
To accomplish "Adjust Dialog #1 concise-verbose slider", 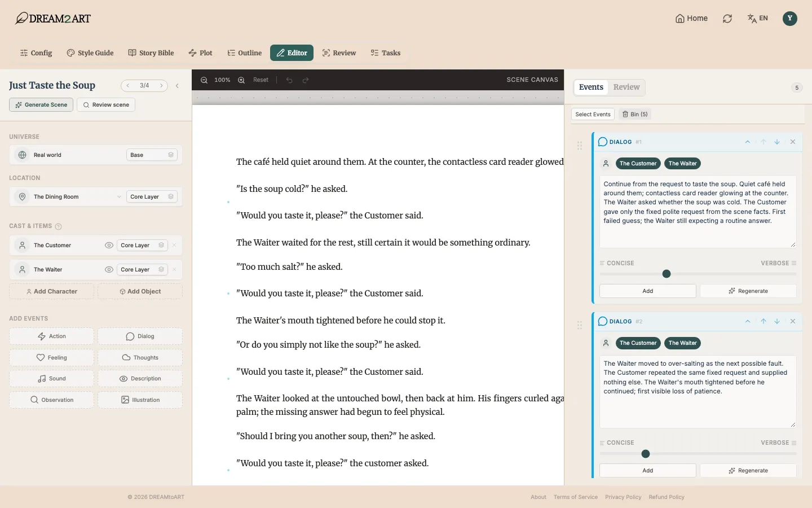I will tap(667, 274).
